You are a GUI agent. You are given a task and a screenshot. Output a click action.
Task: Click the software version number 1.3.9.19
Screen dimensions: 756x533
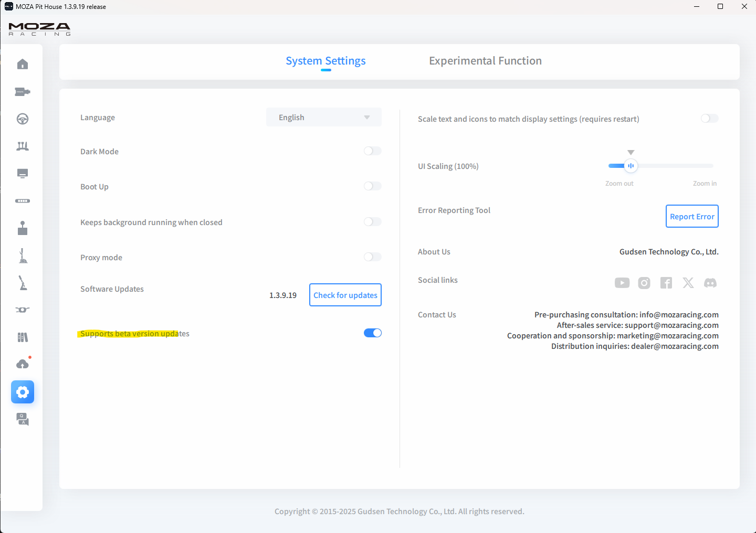283,295
